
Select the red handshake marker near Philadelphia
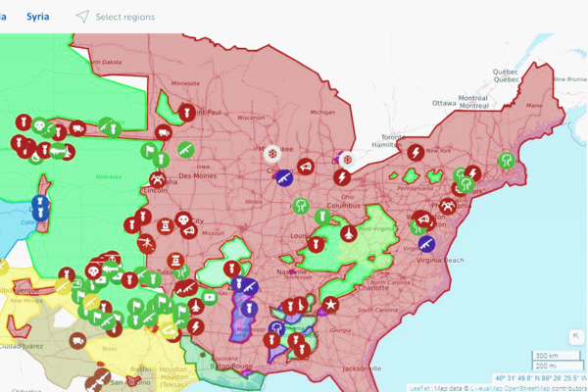click(448, 207)
